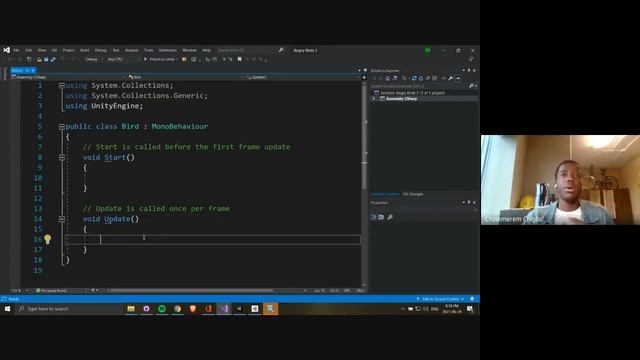Switch to the Solution Explorer bottom tab

point(385,194)
